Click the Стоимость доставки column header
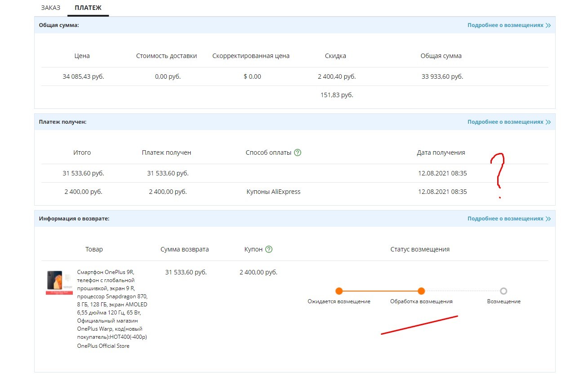588x377 pixels. [166, 56]
